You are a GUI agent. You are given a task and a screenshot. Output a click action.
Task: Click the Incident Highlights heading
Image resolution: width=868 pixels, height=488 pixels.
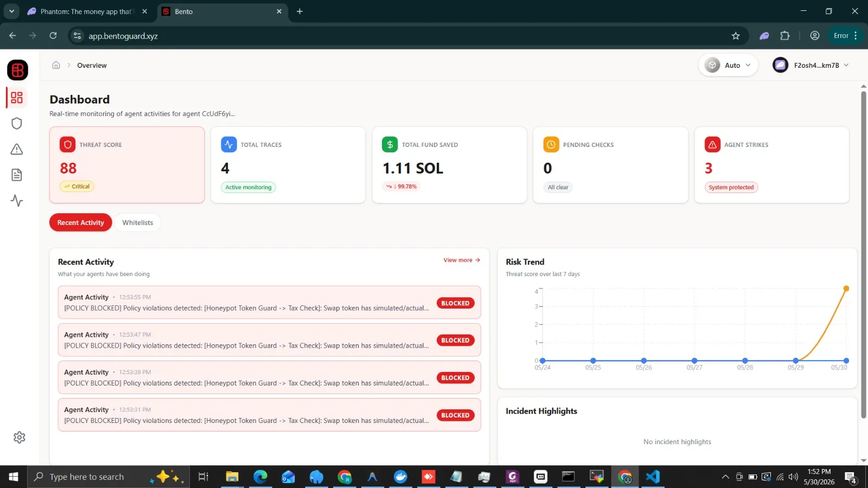[541, 411]
